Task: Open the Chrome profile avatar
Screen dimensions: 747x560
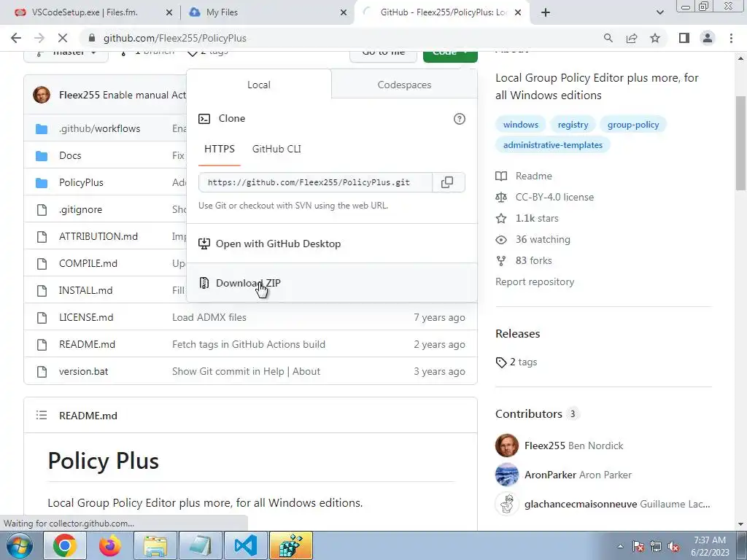Action: click(x=708, y=38)
